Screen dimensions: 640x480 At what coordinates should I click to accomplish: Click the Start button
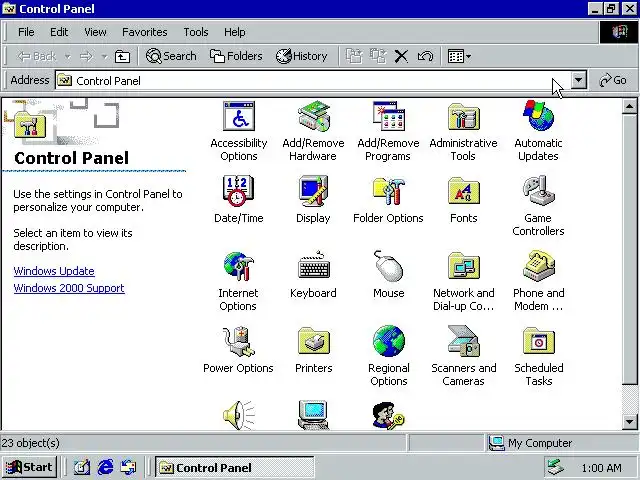[x=29, y=467]
